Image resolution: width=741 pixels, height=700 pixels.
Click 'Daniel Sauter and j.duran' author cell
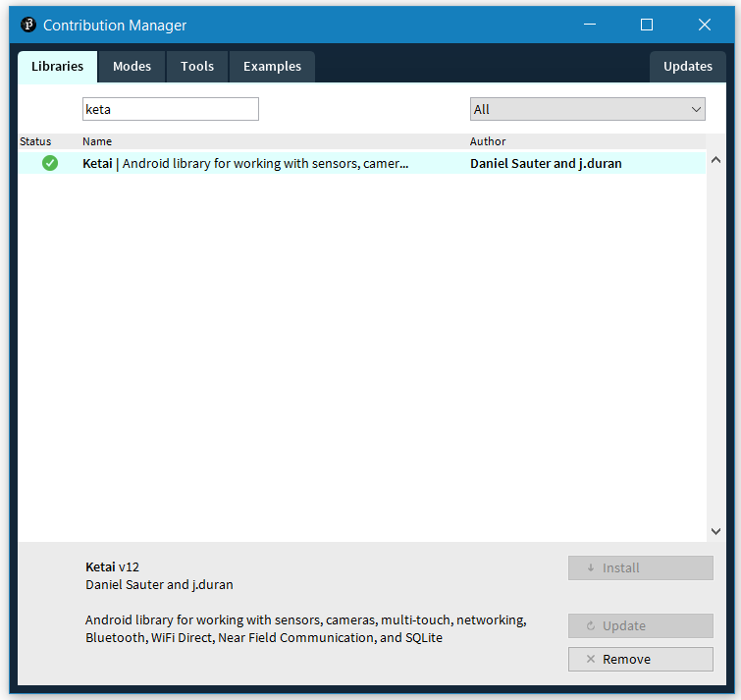click(546, 164)
